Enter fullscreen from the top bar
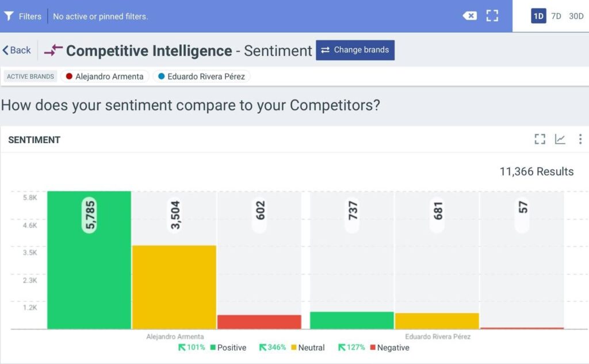The width and height of the screenshot is (589, 364). point(492,16)
